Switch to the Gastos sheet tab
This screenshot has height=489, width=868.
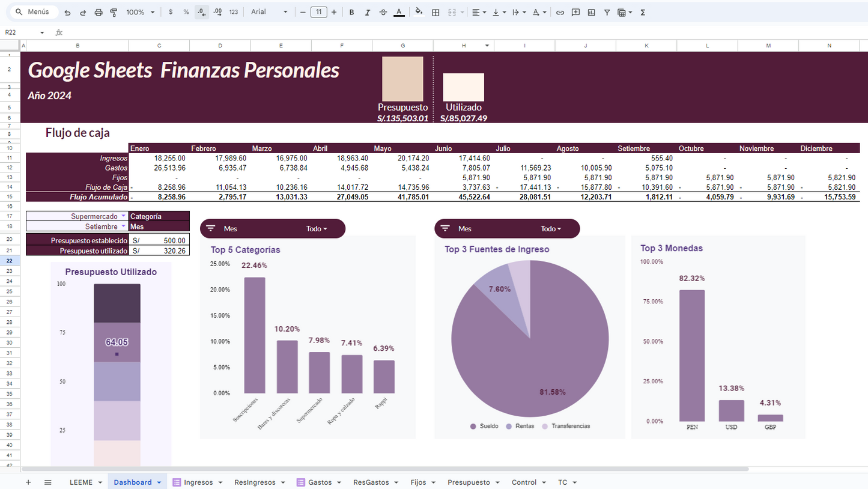point(320,482)
